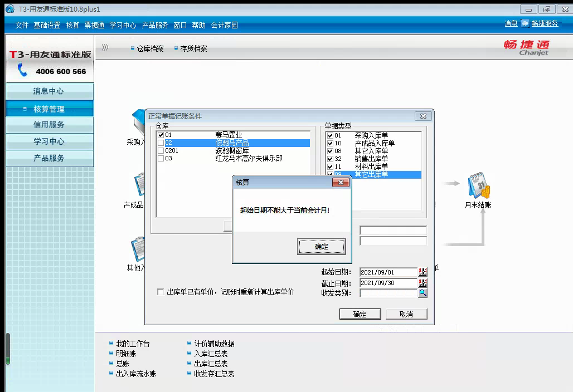Screen dimensions: 573x392
Task: Open the 票据通 menu
Action: (94, 25)
